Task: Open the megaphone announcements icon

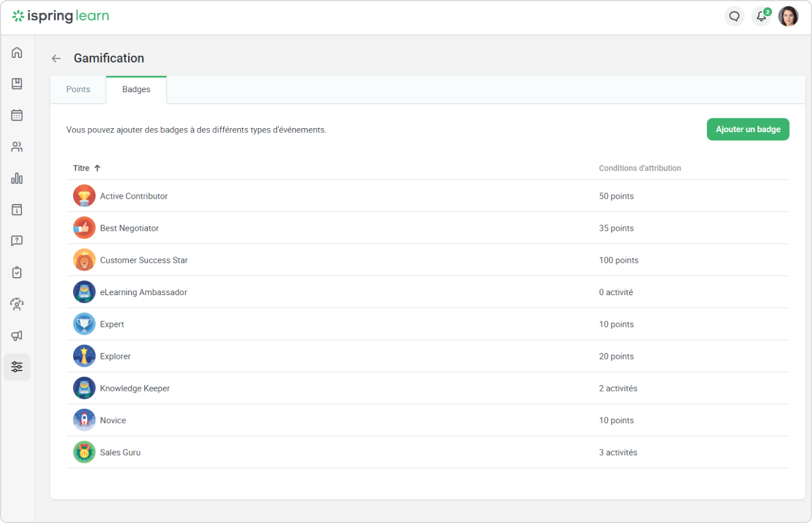Action: [17, 335]
